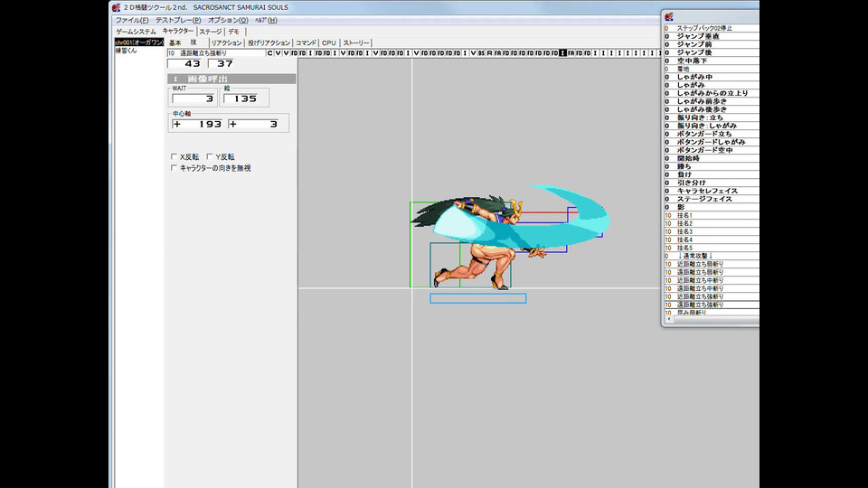Switch to the キャラクター tab
Image resolution: width=868 pixels, height=488 pixels.
pos(178,31)
